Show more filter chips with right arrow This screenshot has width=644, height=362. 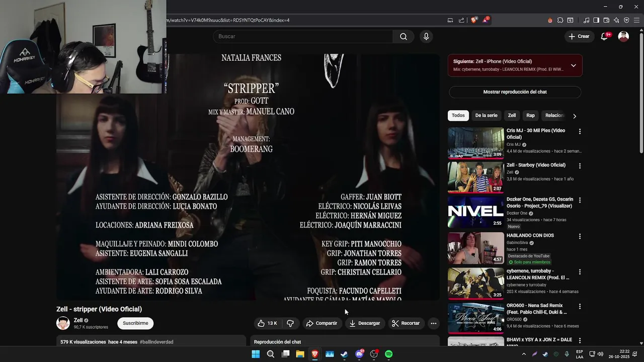pyautogui.click(x=574, y=116)
